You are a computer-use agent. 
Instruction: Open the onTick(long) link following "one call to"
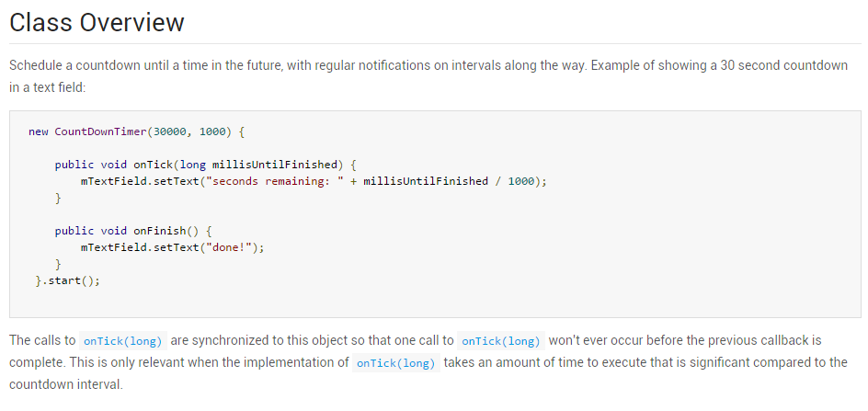501,340
